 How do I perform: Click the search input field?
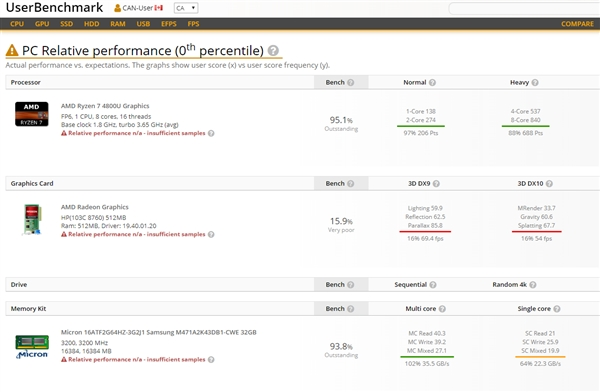tap(524, 8)
